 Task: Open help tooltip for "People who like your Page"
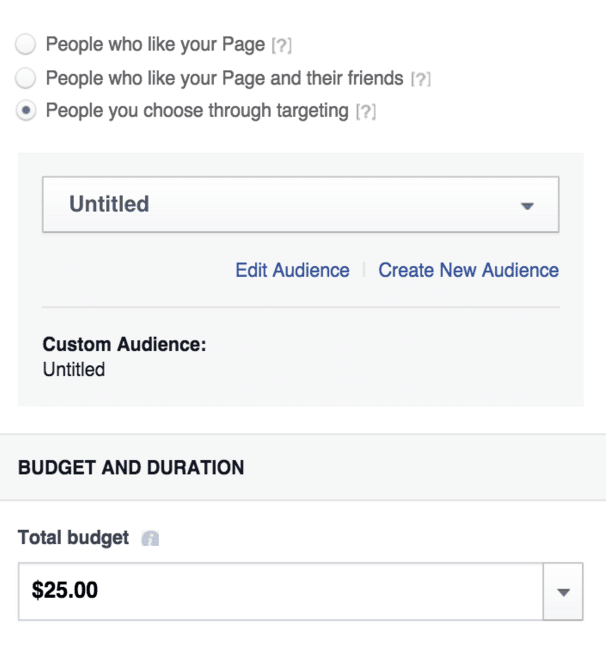click(x=281, y=46)
